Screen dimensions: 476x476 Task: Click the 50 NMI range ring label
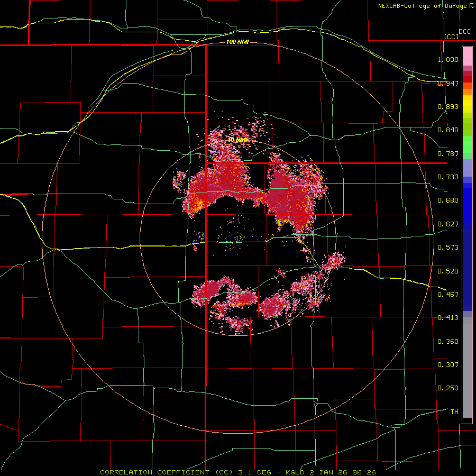237,140
